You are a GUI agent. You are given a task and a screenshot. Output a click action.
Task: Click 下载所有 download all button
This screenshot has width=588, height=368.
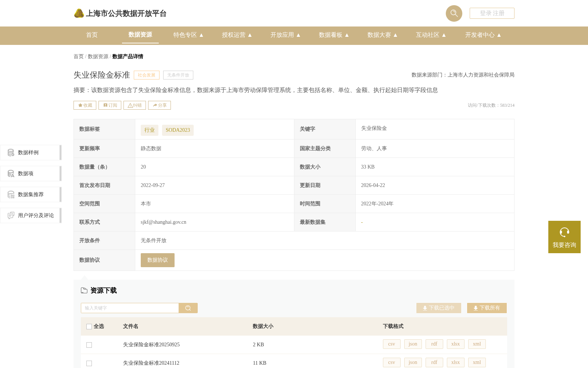(487, 308)
